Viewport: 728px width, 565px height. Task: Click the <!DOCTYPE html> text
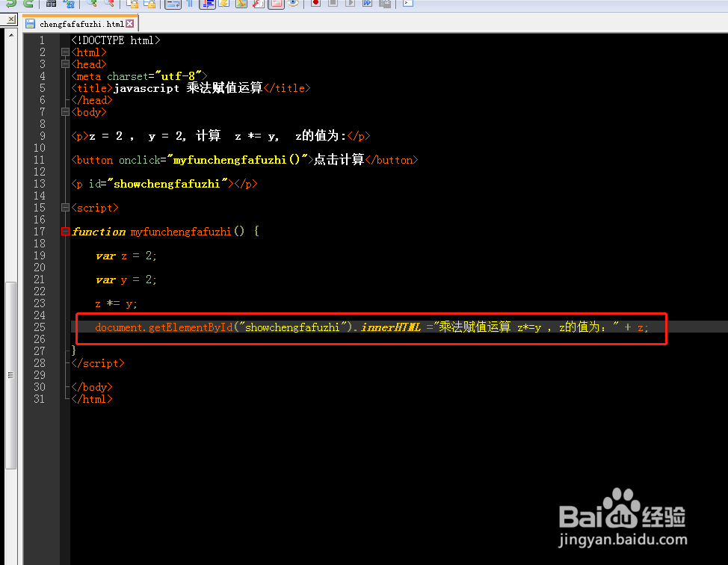116,40
